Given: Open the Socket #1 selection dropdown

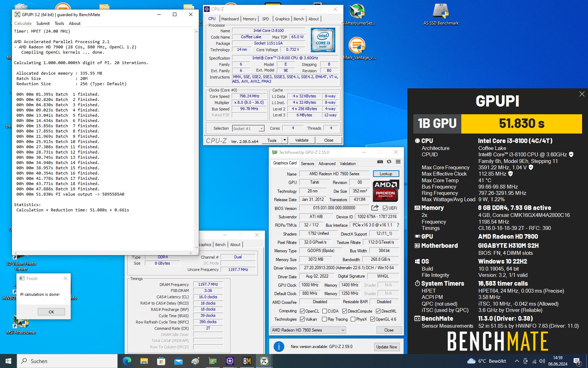Looking at the screenshot, I should pos(248,129).
